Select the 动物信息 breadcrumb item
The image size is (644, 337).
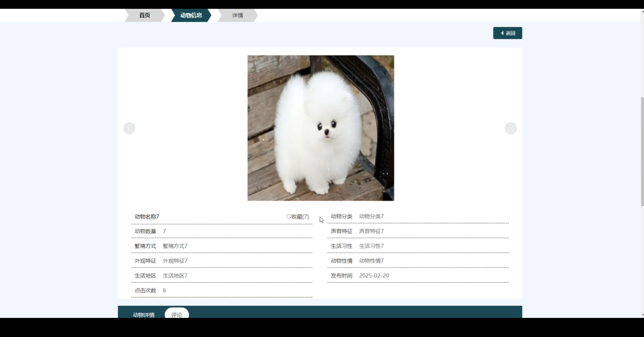tap(191, 15)
